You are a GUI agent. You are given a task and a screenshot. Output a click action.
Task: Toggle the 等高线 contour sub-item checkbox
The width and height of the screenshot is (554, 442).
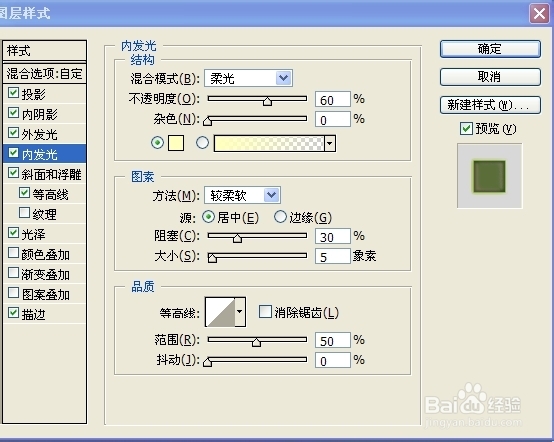24,193
